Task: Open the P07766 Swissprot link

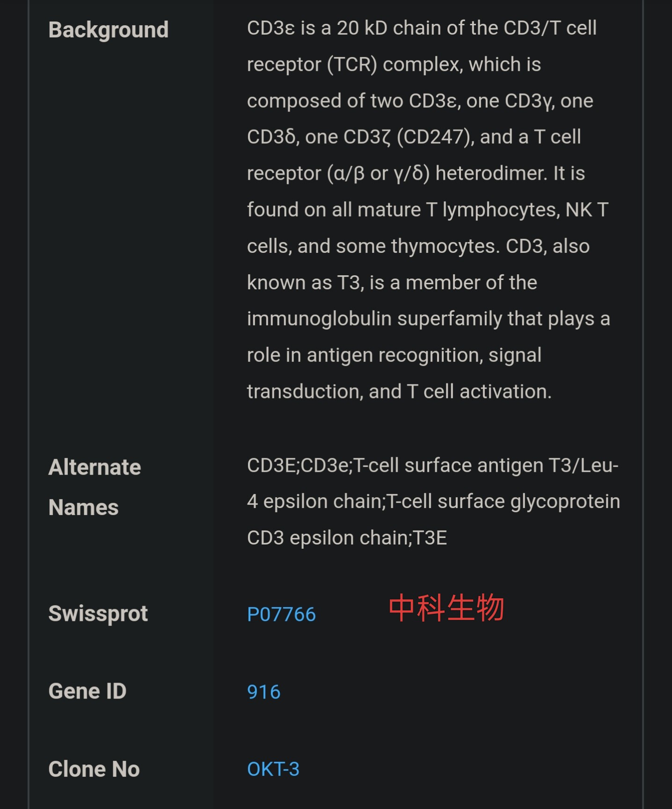Action: [281, 614]
